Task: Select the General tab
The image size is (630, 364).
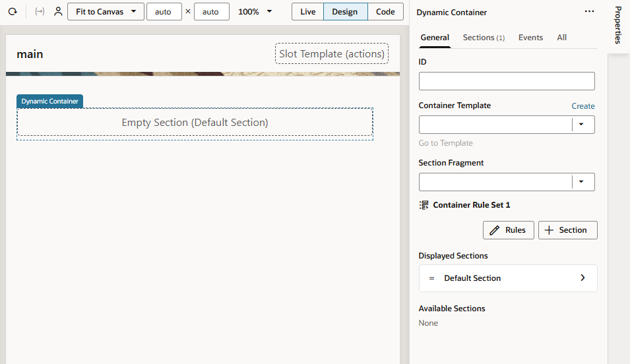Action: click(x=435, y=38)
